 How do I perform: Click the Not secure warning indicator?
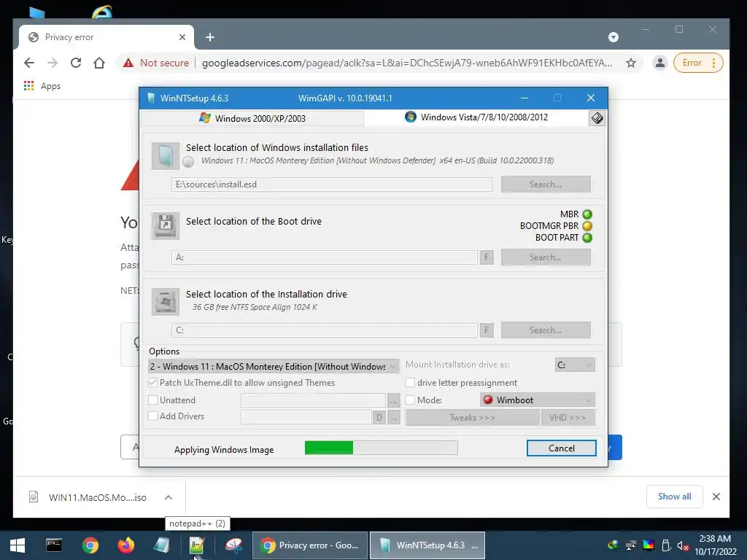[156, 63]
